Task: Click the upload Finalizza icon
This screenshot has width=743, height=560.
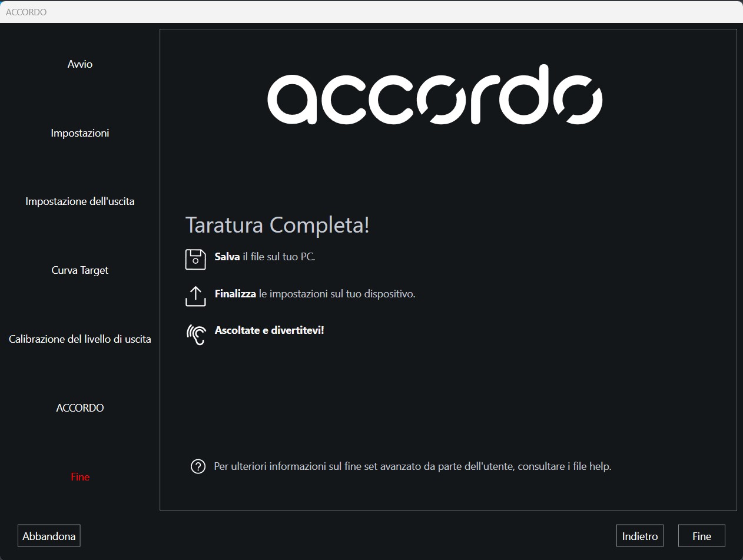Action: 195,296
